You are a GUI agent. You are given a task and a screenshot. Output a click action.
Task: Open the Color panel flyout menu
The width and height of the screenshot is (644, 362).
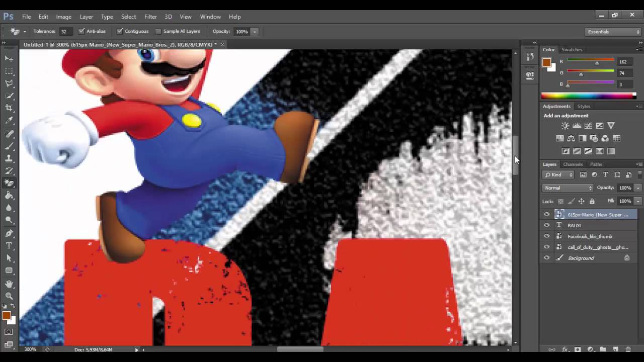(x=639, y=50)
